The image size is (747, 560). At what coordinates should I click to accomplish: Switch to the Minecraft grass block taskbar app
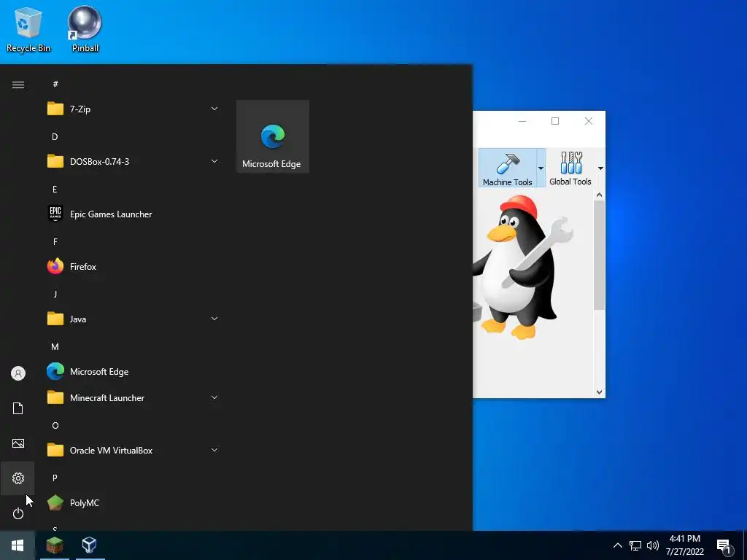click(54, 545)
